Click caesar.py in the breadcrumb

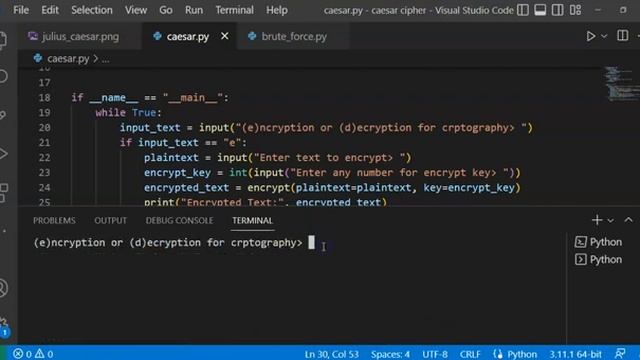click(x=68, y=59)
